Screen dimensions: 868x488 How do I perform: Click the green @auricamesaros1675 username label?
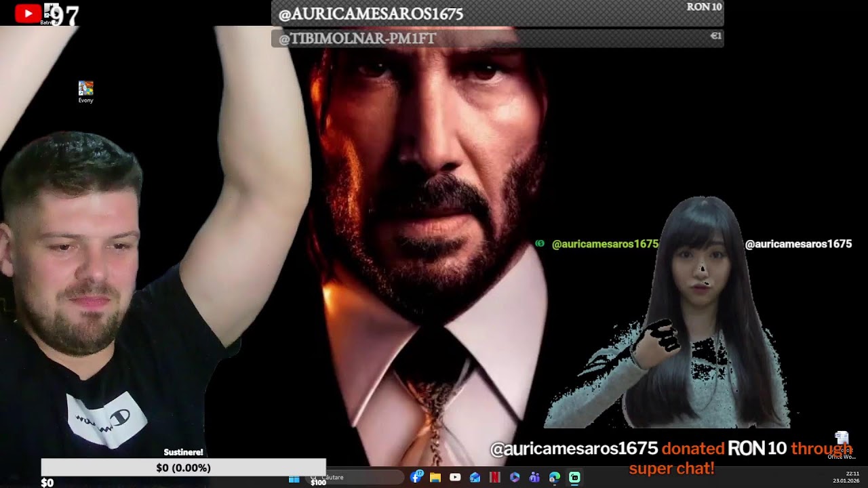point(605,244)
